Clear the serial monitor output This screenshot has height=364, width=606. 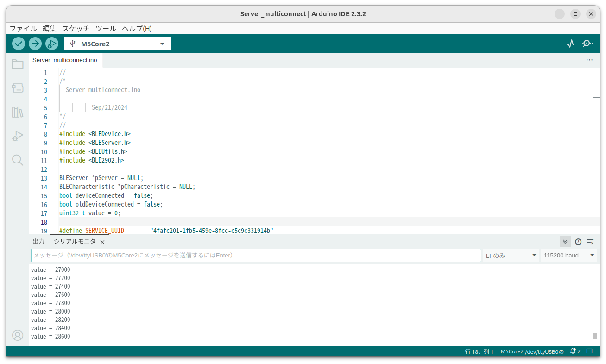(590, 242)
